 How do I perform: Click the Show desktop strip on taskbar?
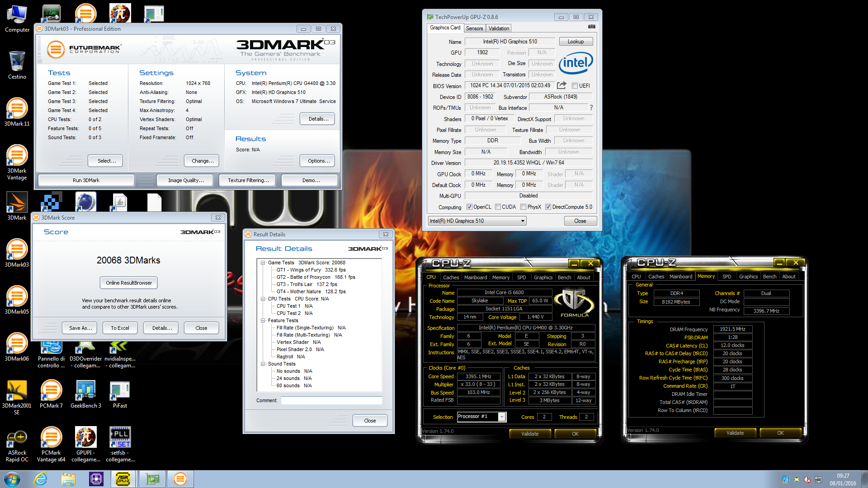pos(864,479)
